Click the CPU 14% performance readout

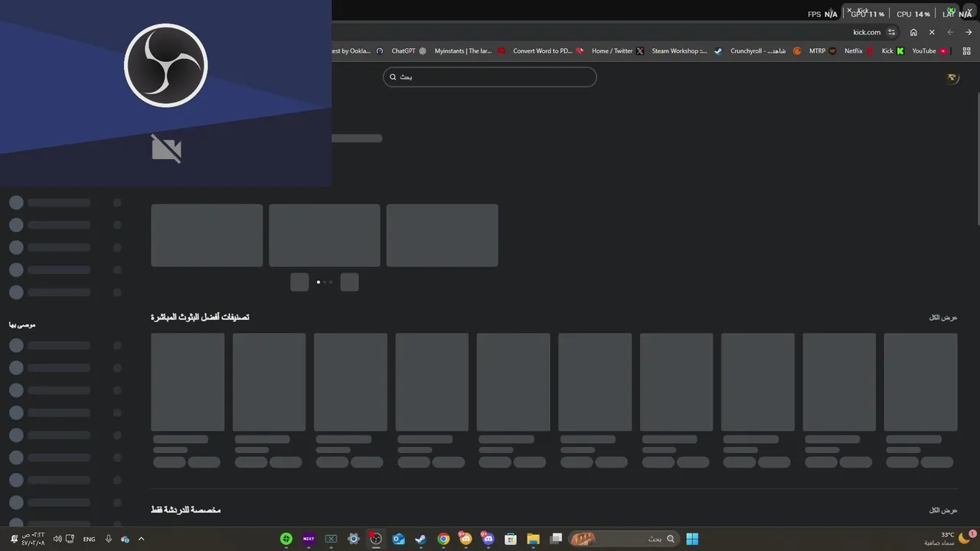tap(913, 14)
